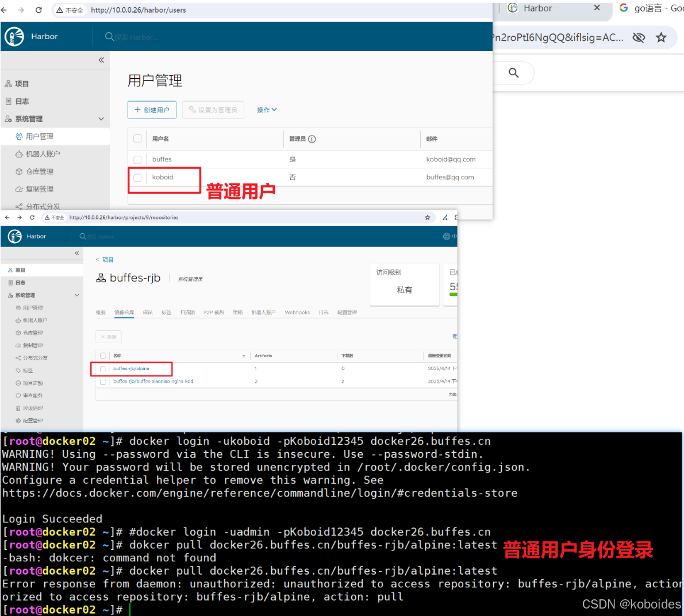Go forward in the project window browser
Viewport: 684px width, 616px height.
tap(20, 218)
